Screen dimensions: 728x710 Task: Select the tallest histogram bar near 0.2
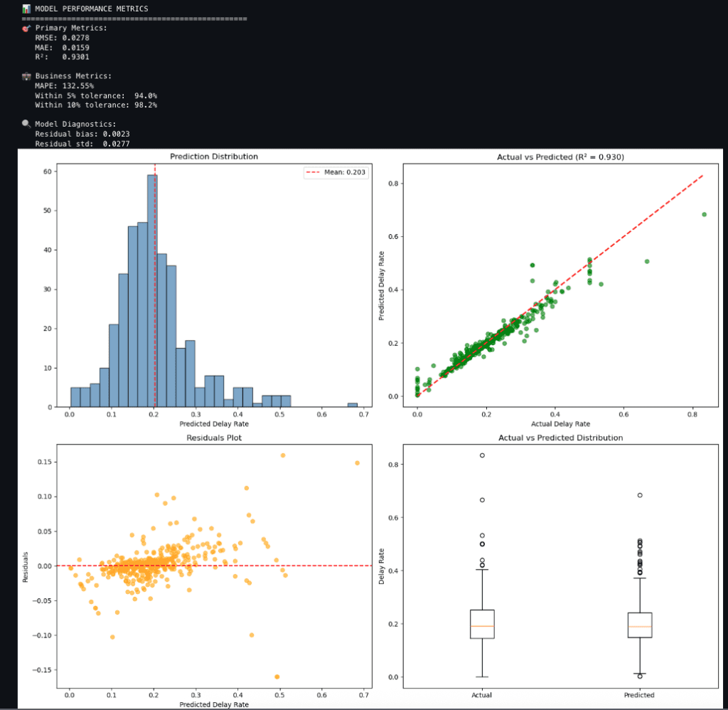coord(152,290)
